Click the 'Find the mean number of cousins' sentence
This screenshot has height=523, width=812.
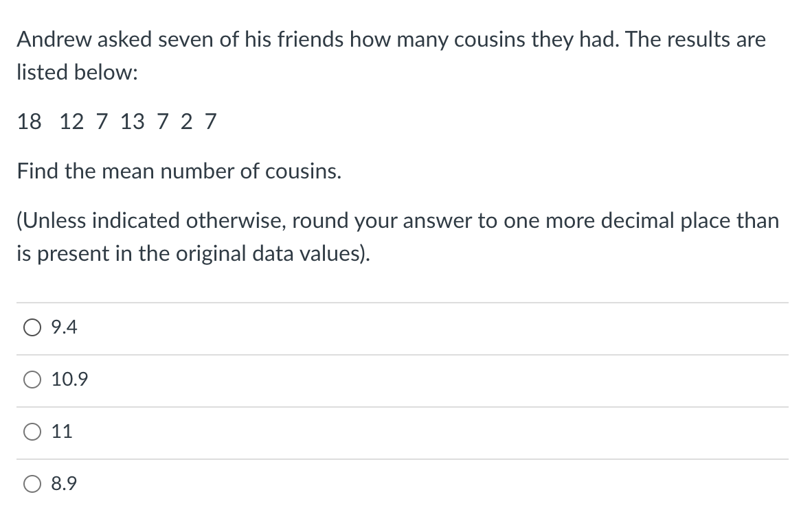(177, 172)
